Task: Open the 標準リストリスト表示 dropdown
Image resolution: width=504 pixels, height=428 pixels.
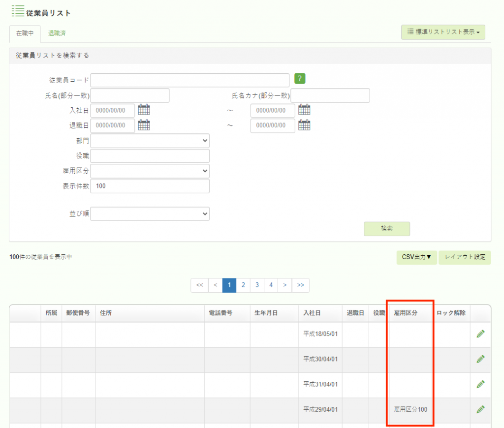Action: 443,32
